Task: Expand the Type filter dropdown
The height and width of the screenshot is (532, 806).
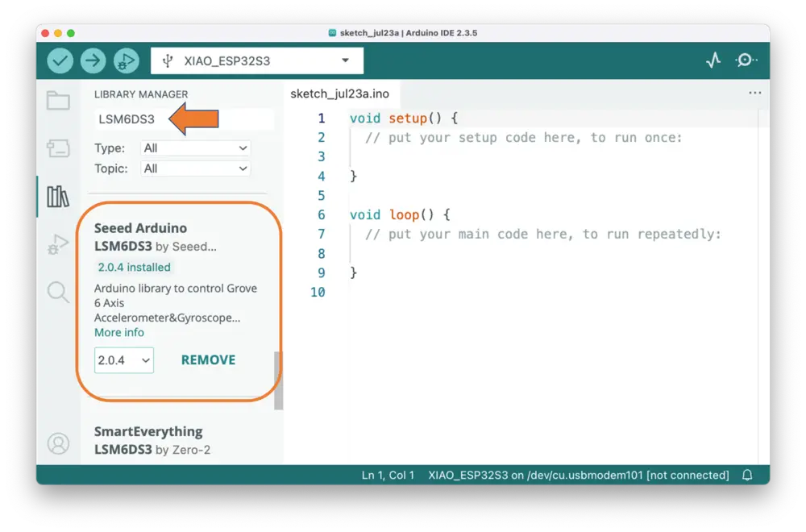Action: (x=196, y=148)
